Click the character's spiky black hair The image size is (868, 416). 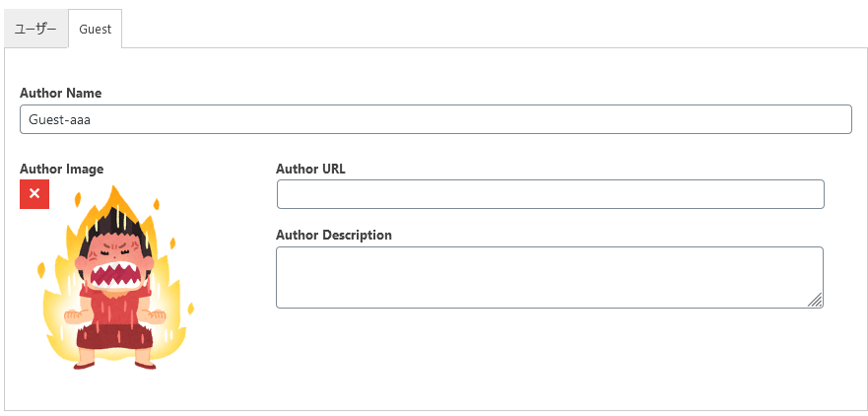[x=115, y=227]
